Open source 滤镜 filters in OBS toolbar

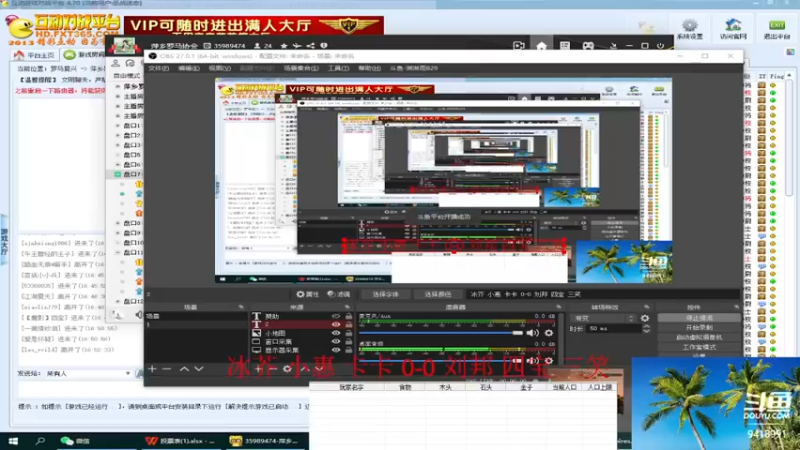[x=339, y=294]
